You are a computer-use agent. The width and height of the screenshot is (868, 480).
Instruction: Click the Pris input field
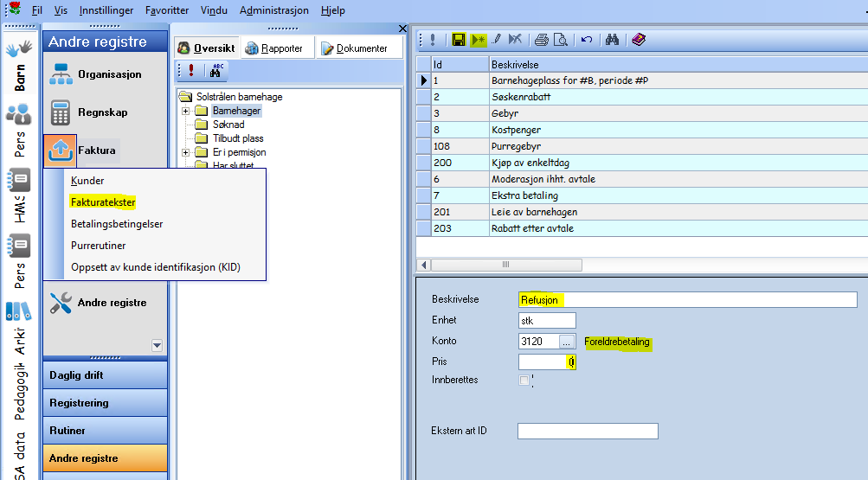[547, 362]
